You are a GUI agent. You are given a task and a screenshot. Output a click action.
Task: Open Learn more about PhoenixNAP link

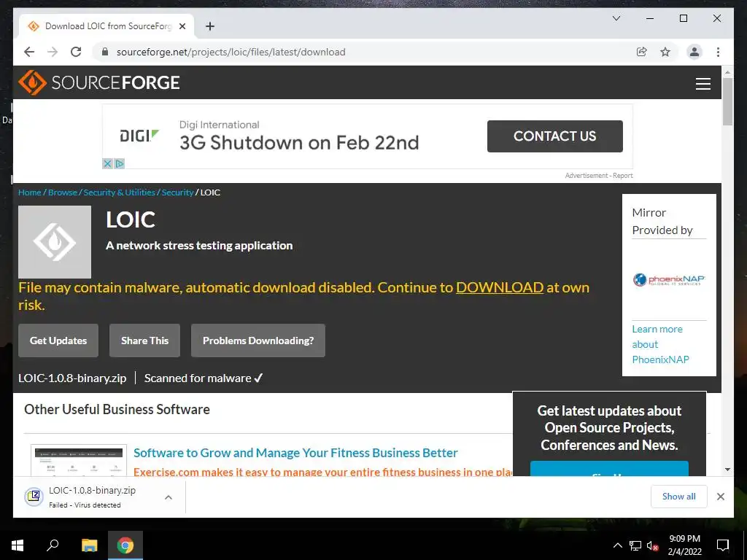(x=660, y=344)
